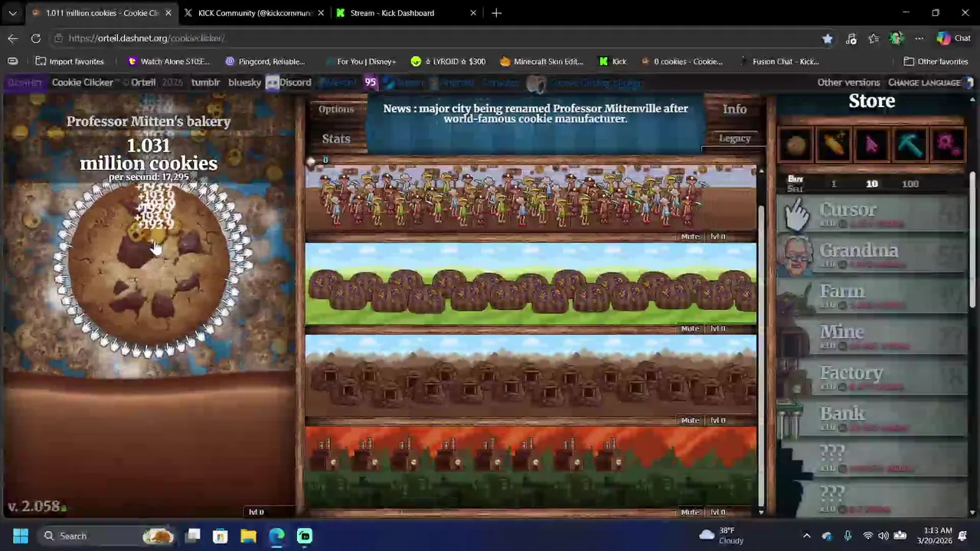
Task: Open the Pingcord bookmark
Action: [265, 61]
